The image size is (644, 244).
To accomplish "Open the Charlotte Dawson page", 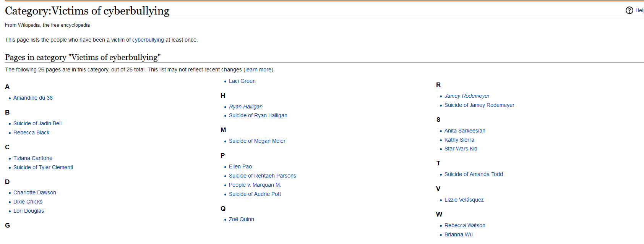I will [x=35, y=192].
